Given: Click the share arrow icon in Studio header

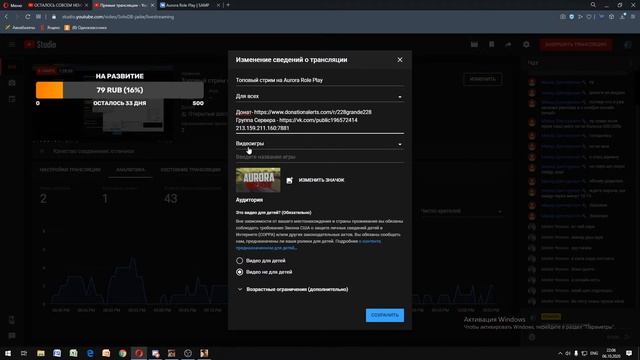Looking at the screenshot, I should [508, 44].
